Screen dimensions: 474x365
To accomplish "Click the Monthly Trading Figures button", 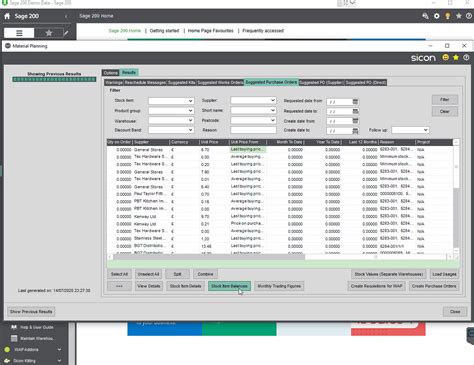I will [279, 286].
